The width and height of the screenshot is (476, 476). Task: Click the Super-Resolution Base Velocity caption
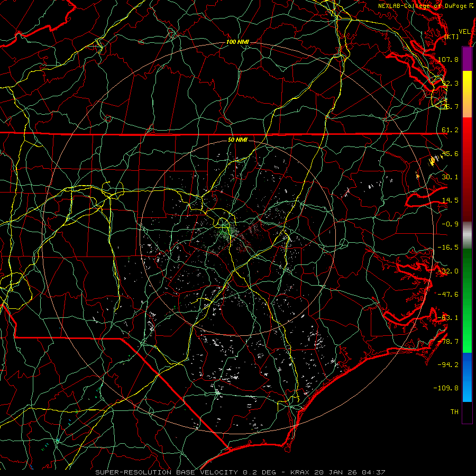[241, 472]
